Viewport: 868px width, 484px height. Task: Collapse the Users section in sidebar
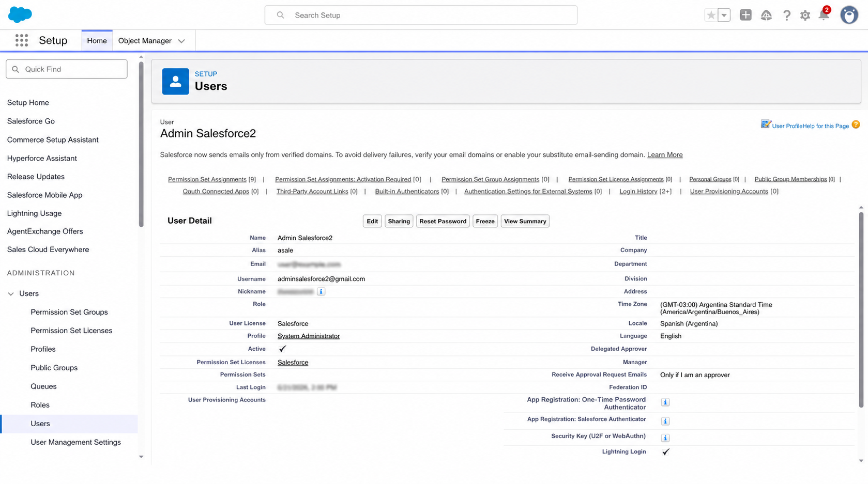(11, 293)
